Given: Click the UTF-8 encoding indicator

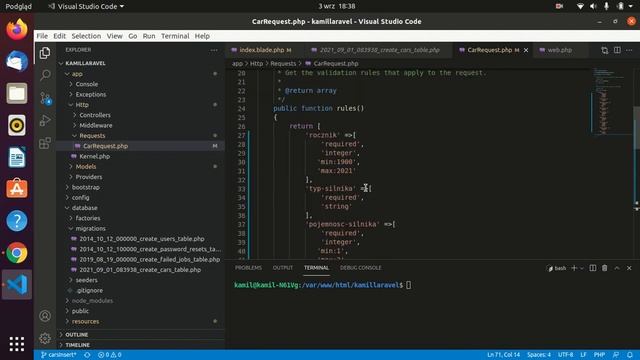Looking at the screenshot, I should coord(565,355).
